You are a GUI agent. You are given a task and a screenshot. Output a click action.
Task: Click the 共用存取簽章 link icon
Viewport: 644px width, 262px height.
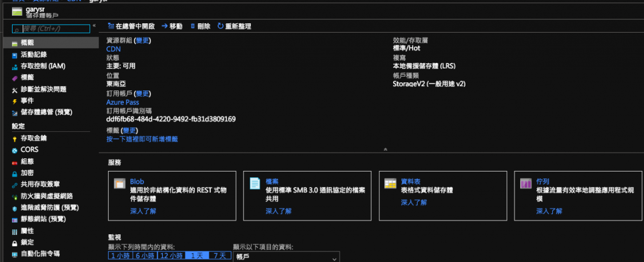click(x=15, y=185)
